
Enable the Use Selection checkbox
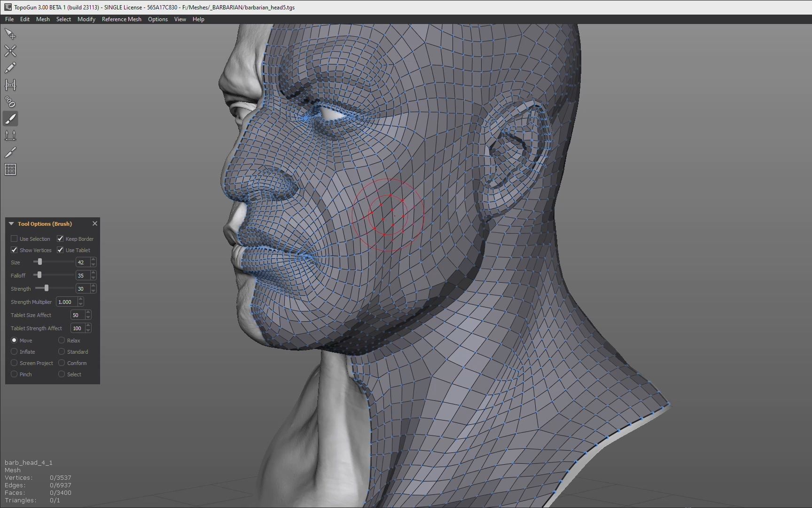click(x=14, y=238)
